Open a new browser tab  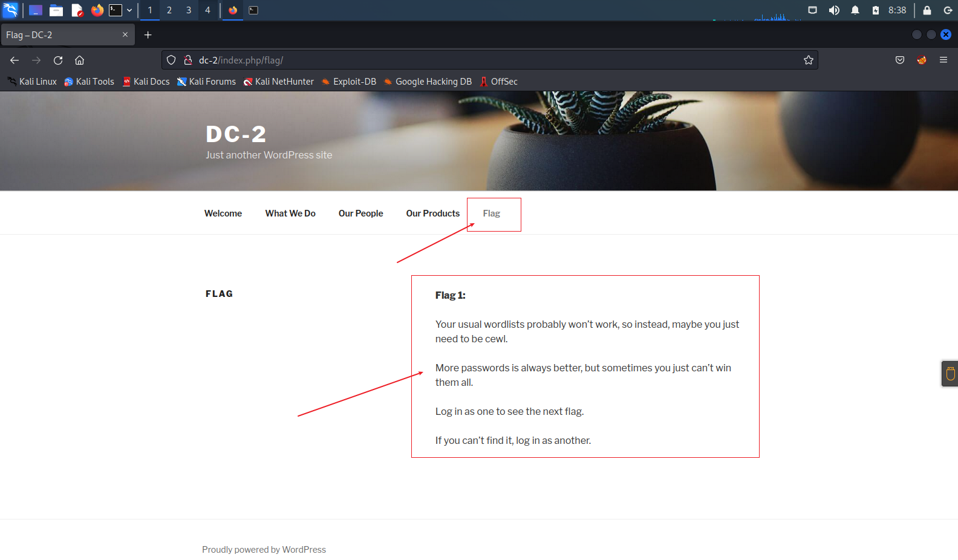tap(148, 35)
